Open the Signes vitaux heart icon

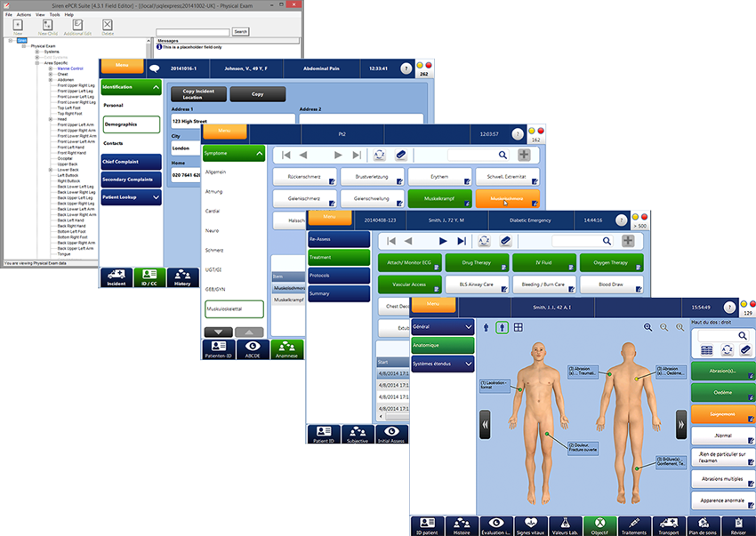[x=532, y=524]
